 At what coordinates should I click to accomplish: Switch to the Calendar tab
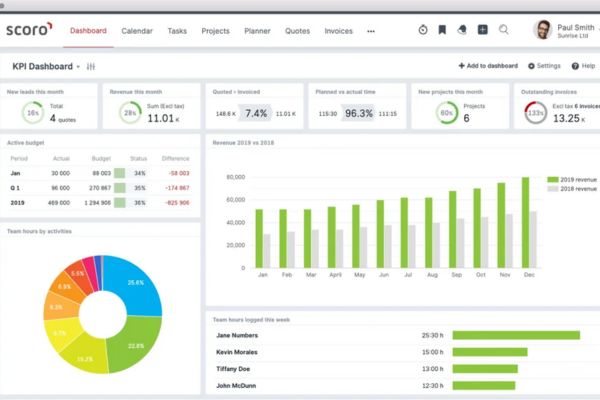coord(137,31)
